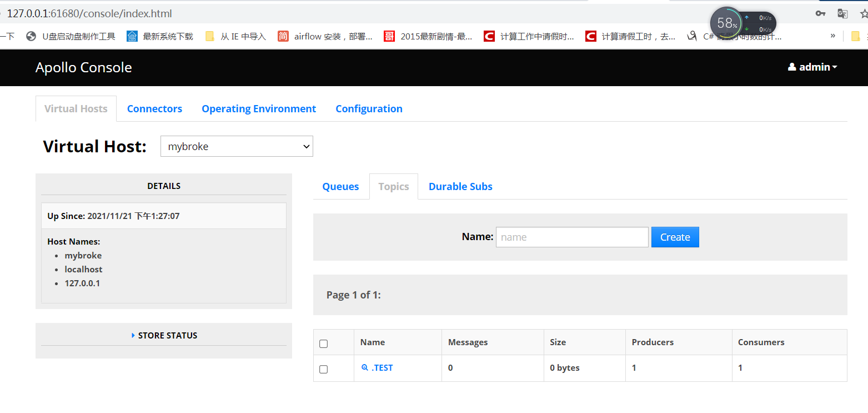Click the admin user icon
Image resolution: width=868 pixels, height=413 pixels.
pos(792,67)
